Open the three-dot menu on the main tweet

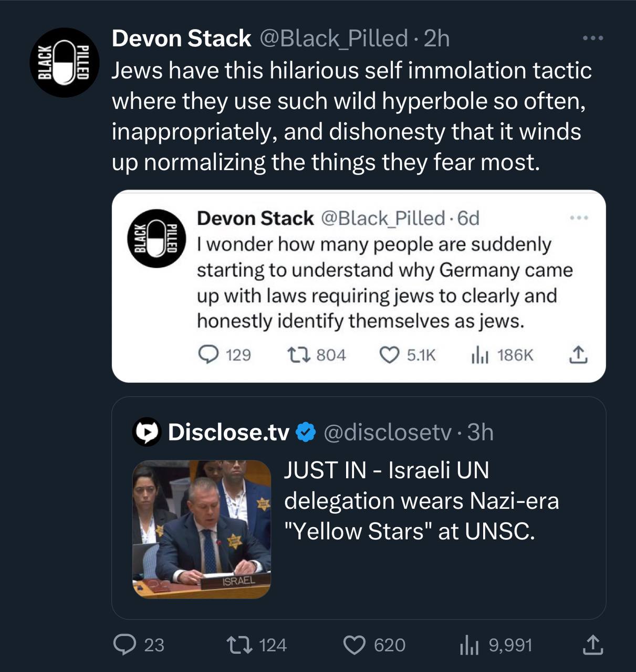coord(593,38)
